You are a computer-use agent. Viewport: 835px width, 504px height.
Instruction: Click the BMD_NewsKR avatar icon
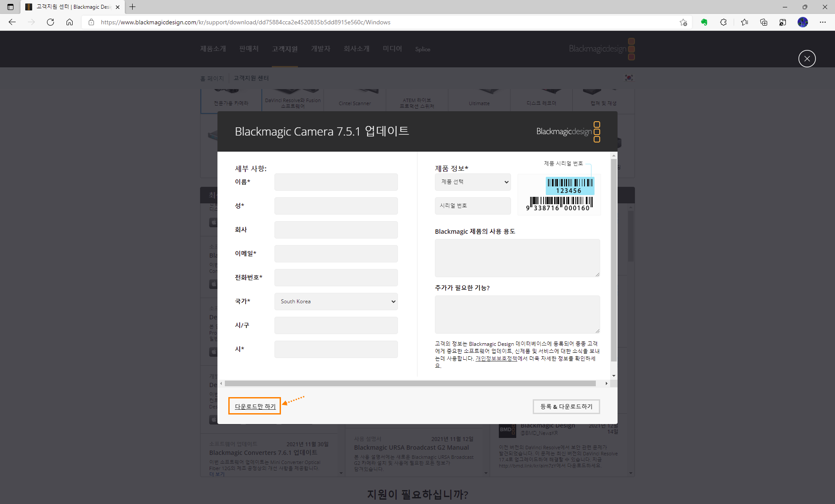(507, 430)
